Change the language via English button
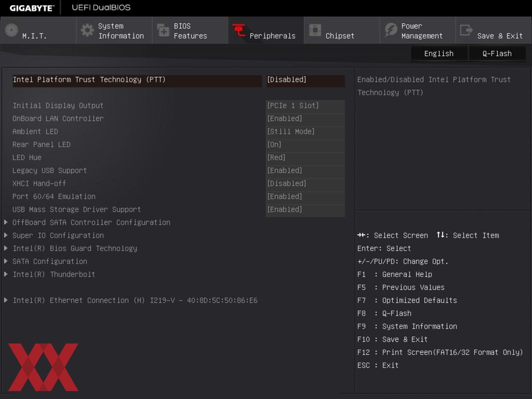This screenshot has width=532, height=399. (439, 54)
